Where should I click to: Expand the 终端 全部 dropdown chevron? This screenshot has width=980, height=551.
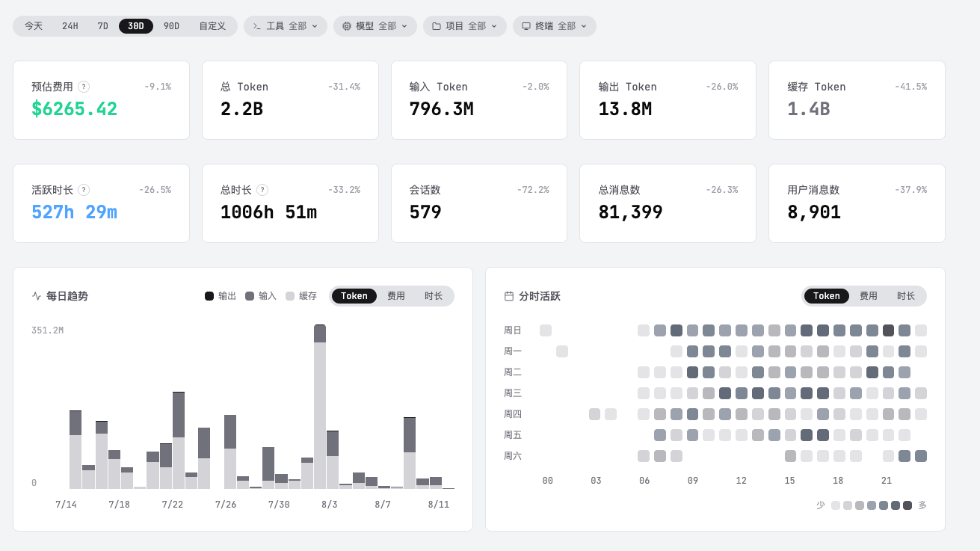coord(584,26)
